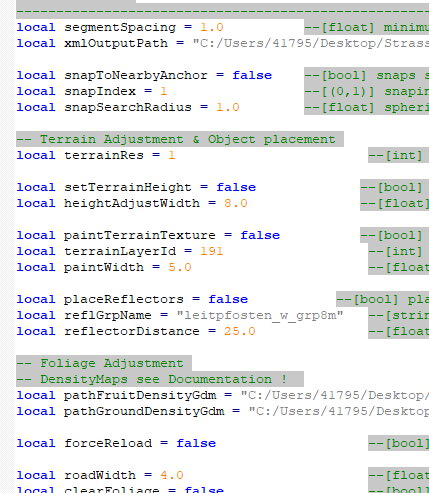Click the placeReflectors false value
This screenshot has width=429, height=493.
click(x=228, y=299)
